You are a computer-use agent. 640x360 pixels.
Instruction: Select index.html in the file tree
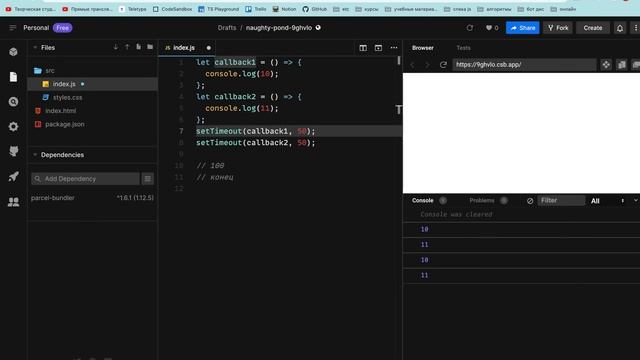92,111
